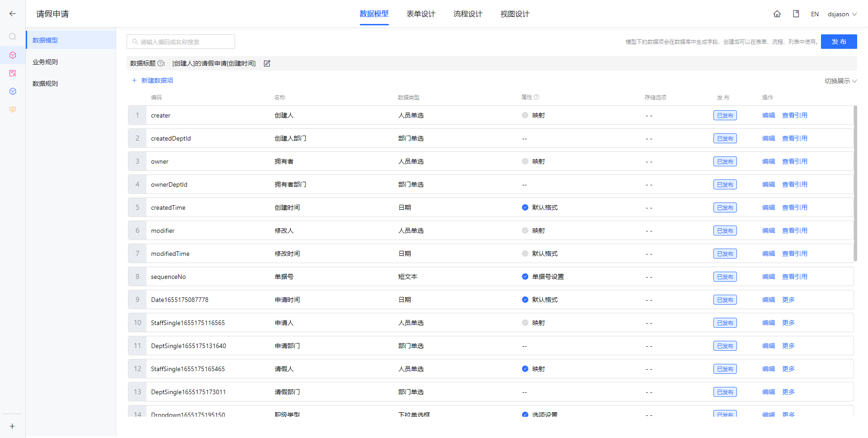The image size is (868, 438).
Task: Edit the data title with pencil icon
Action: (267, 63)
